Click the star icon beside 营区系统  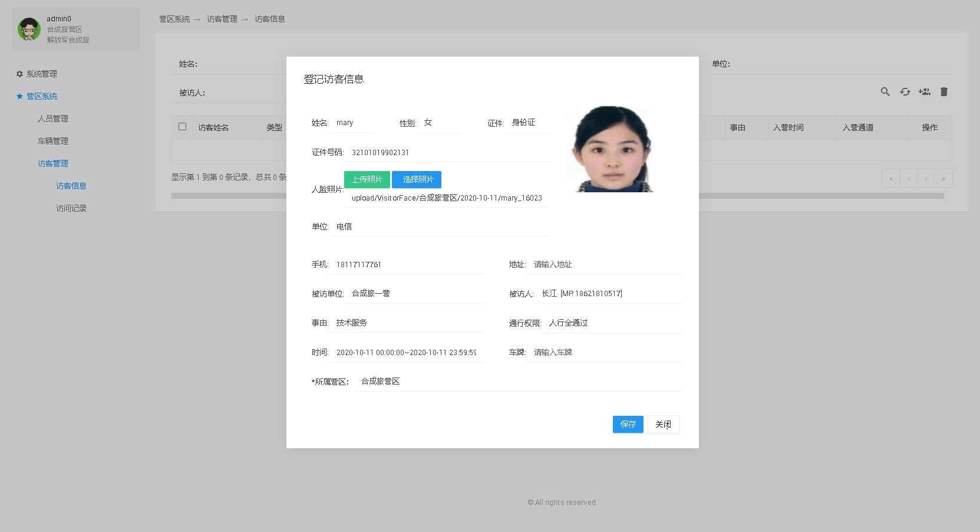(x=18, y=96)
